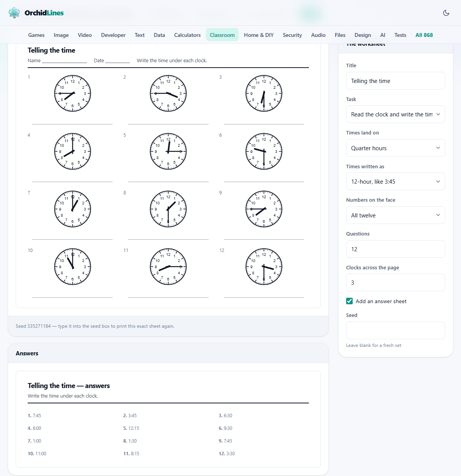
Task: Open the AI category
Action: tap(383, 35)
